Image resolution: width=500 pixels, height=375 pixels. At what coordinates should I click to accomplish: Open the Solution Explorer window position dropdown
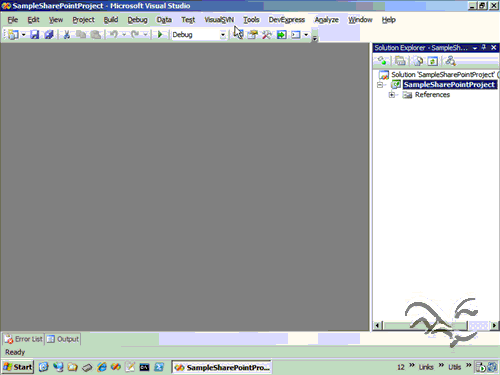[x=475, y=48]
